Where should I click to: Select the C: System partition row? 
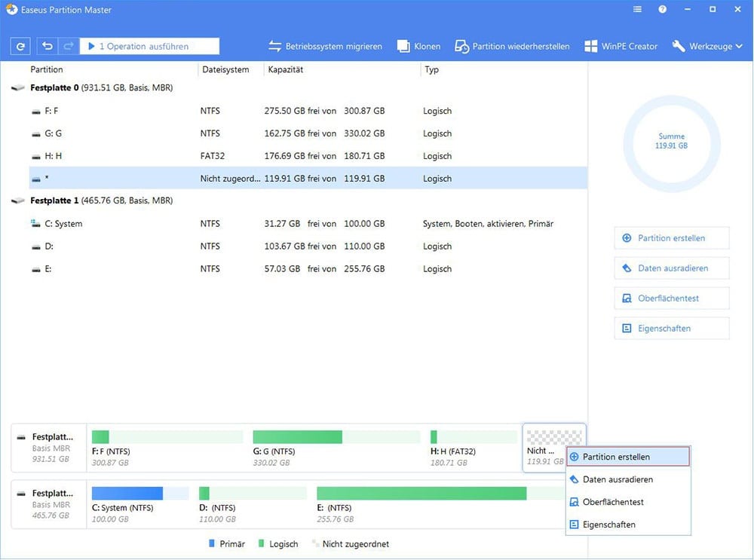tap(308, 224)
